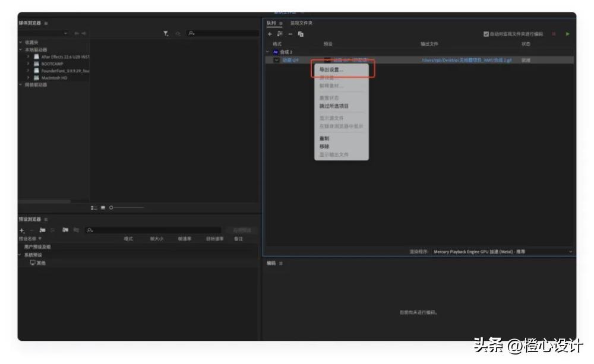Click the filter funnel icon in media browser
Screen dimensions: 594x364
click(x=166, y=34)
